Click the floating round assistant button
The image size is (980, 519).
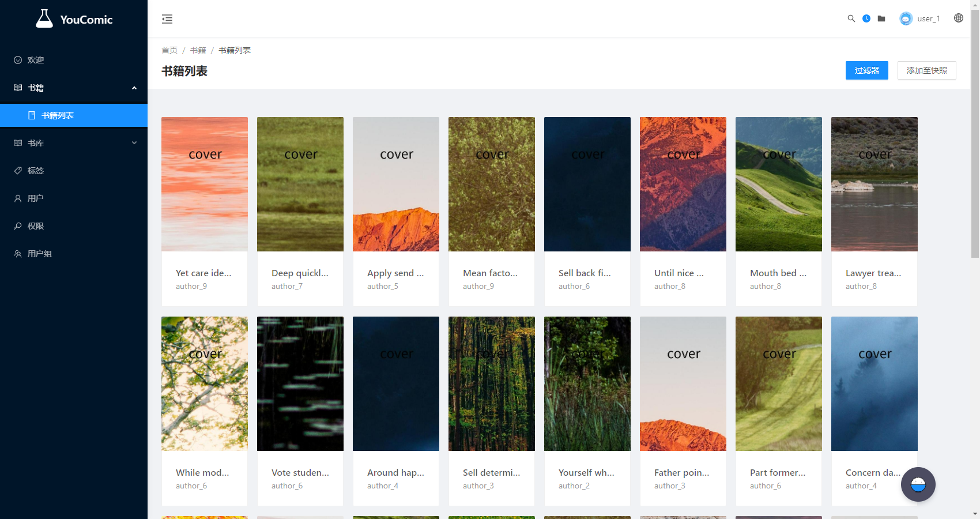pos(918,484)
